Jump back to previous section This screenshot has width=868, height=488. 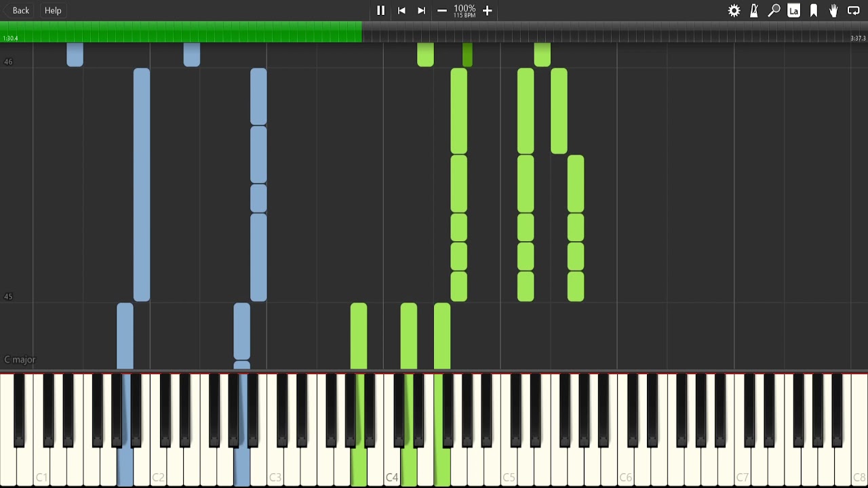(x=401, y=10)
